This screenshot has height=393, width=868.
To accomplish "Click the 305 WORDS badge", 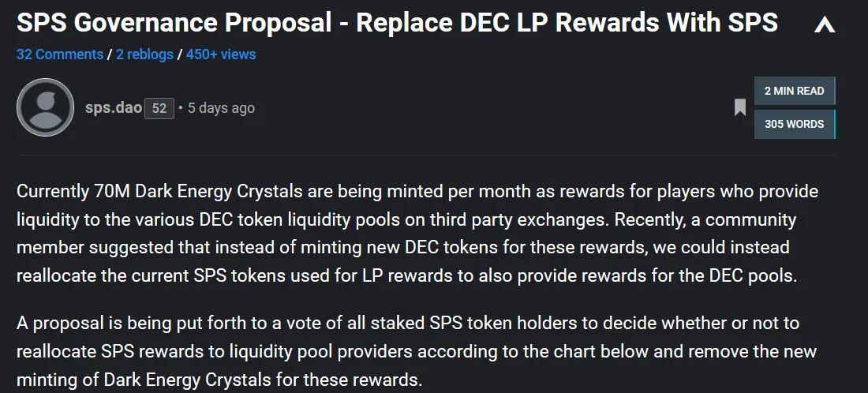I will (793, 124).
